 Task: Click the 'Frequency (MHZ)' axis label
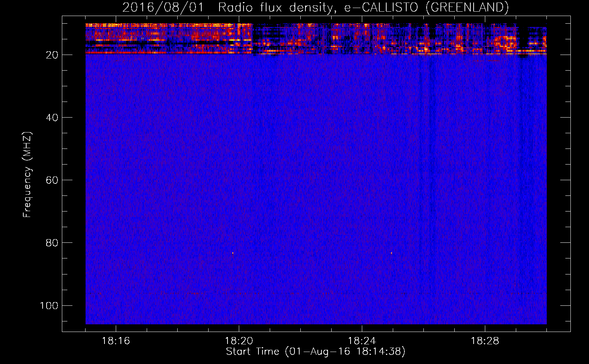tap(27, 175)
